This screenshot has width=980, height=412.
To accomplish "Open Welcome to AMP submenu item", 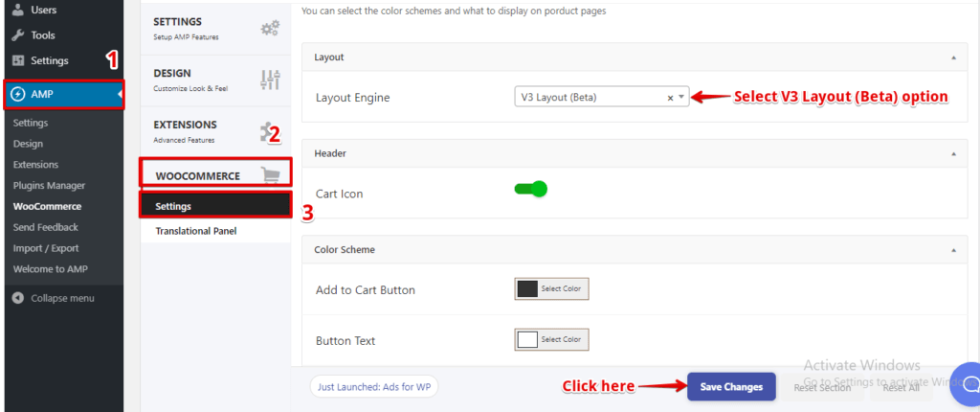I will point(51,269).
